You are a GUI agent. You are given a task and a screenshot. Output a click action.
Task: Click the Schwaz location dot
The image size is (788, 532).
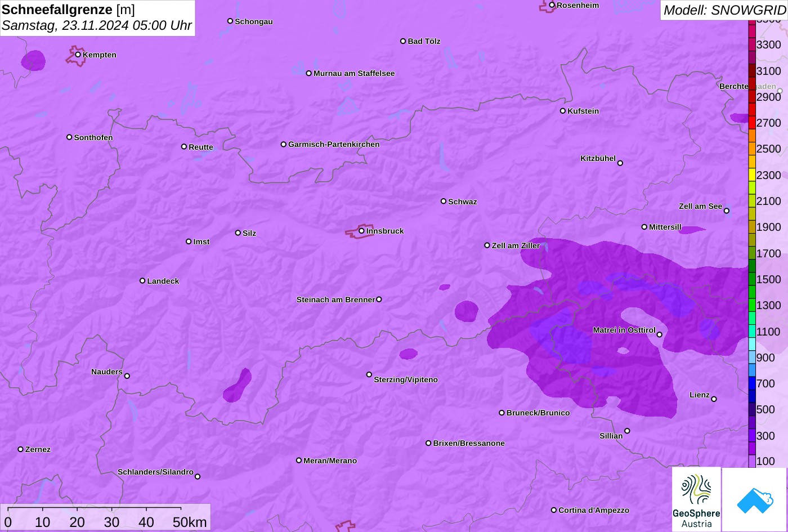point(444,201)
